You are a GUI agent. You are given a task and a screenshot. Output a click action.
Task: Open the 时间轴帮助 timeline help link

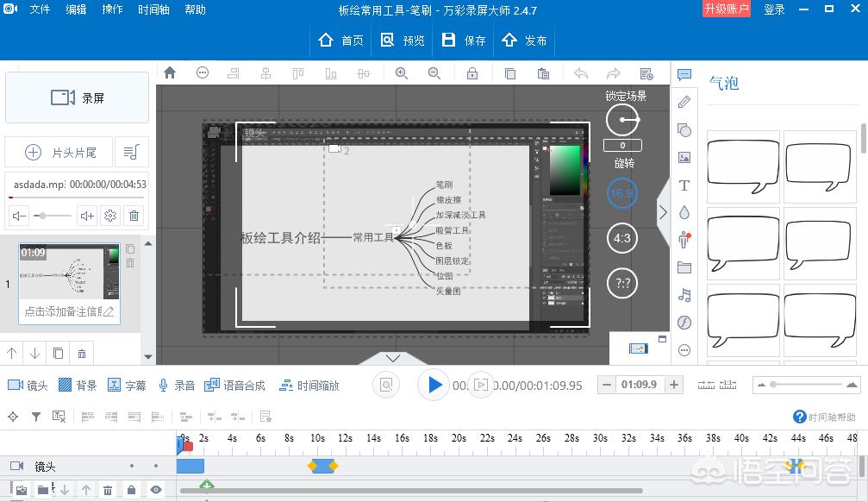pyautogui.click(x=824, y=417)
